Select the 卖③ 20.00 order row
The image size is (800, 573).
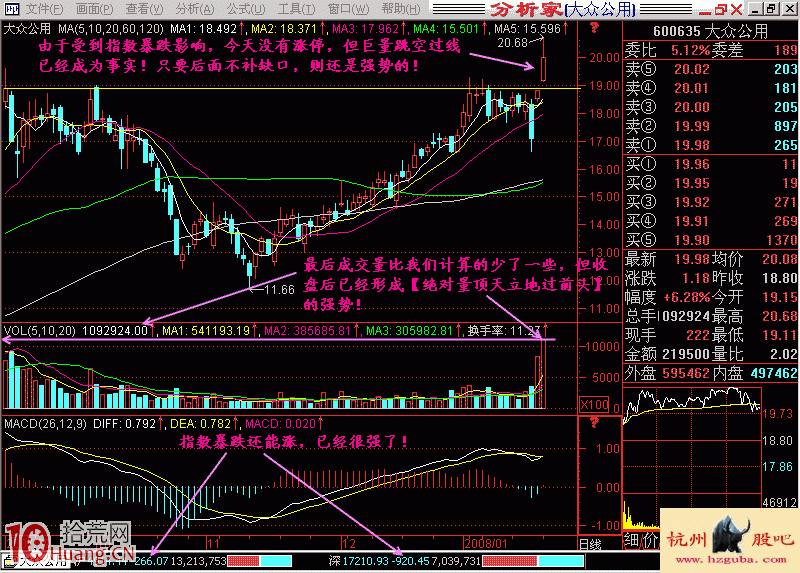tap(711, 107)
